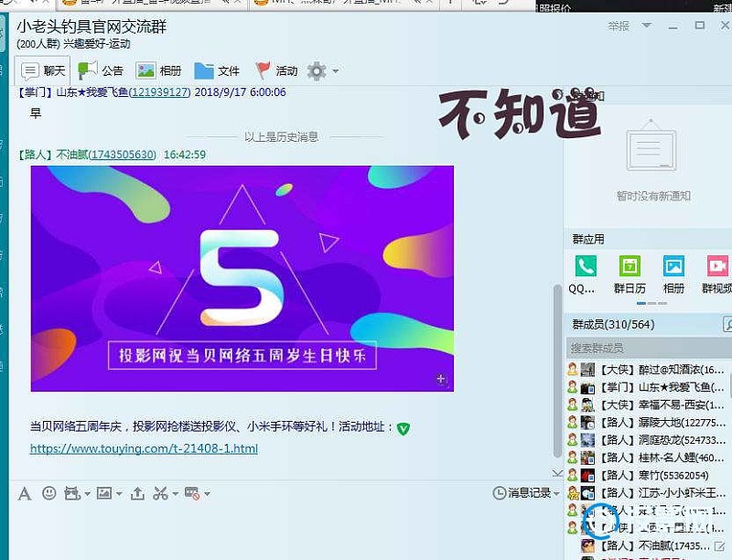Click the group apps page indicator dots
This screenshot has height=560, width=732.
tap(651, 304)
